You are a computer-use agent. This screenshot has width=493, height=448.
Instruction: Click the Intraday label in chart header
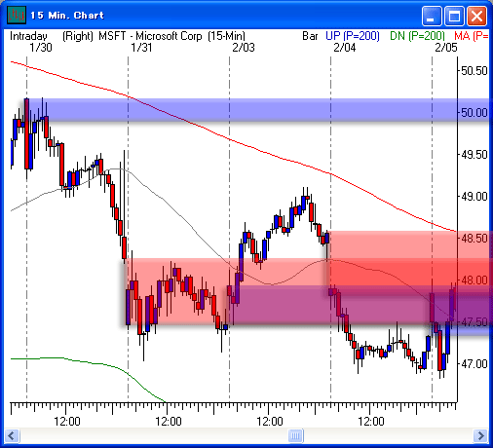click(28, 36)
